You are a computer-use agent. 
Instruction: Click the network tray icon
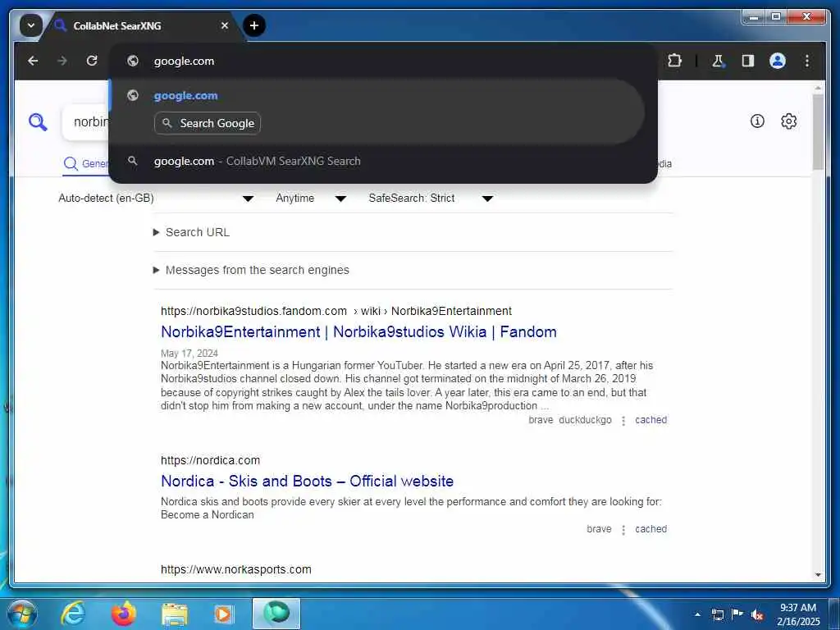(717, 614)
